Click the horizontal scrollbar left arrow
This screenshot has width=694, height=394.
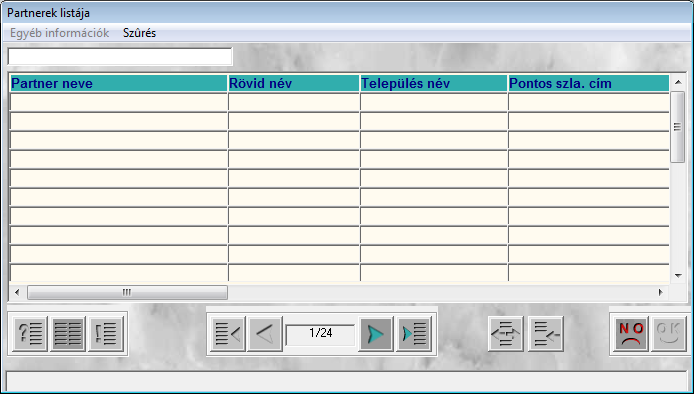pyautogui.click(x=17, y=292)
